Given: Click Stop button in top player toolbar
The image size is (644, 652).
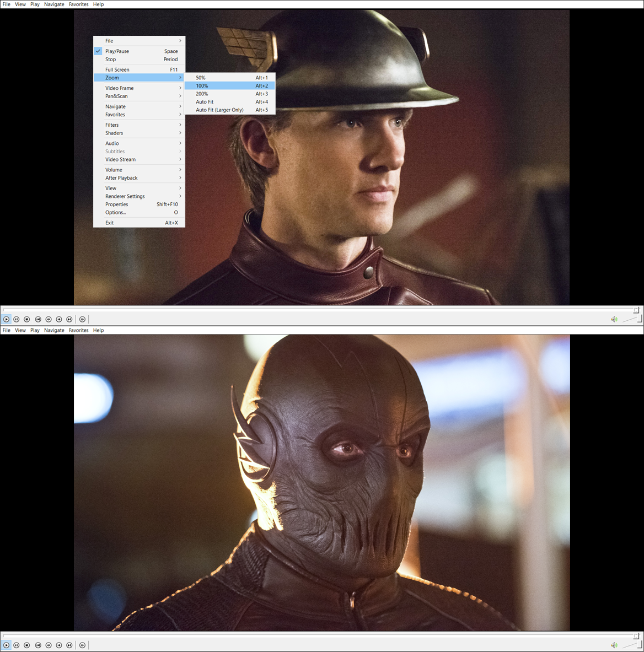Looking at the screenshot, I should (x=26, y=319).
